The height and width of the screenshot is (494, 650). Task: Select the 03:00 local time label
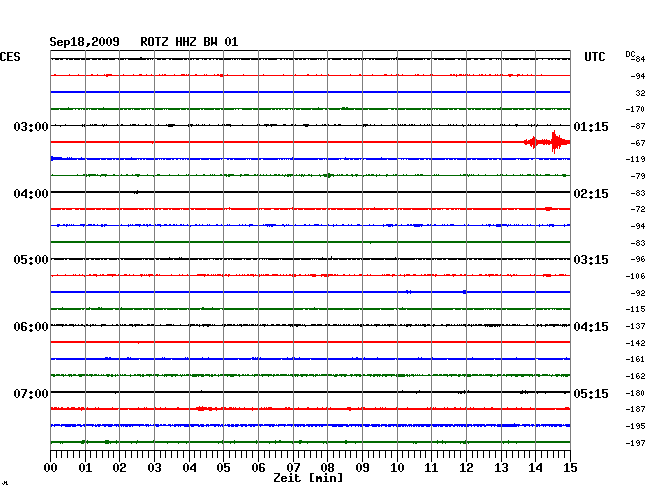coord(31,126)
